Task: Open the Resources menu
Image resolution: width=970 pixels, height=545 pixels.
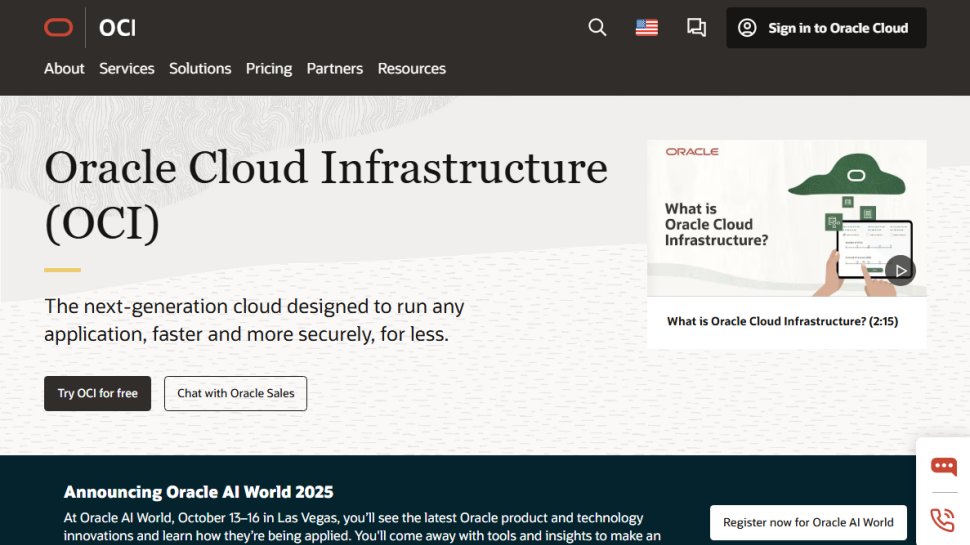Action: [x=411, y=69]
